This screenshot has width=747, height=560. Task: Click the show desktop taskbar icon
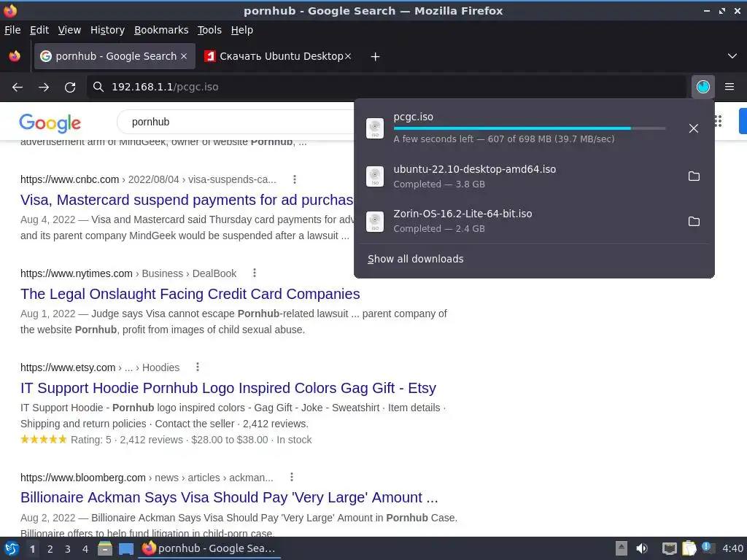click(x=125, y=549)
